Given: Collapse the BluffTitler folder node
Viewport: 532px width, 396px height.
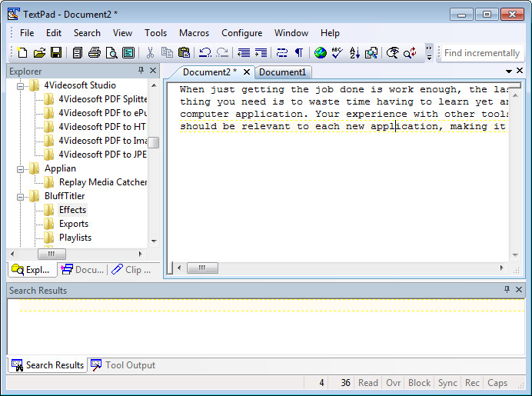Looking at the screenshot, I should pos(20,197).
